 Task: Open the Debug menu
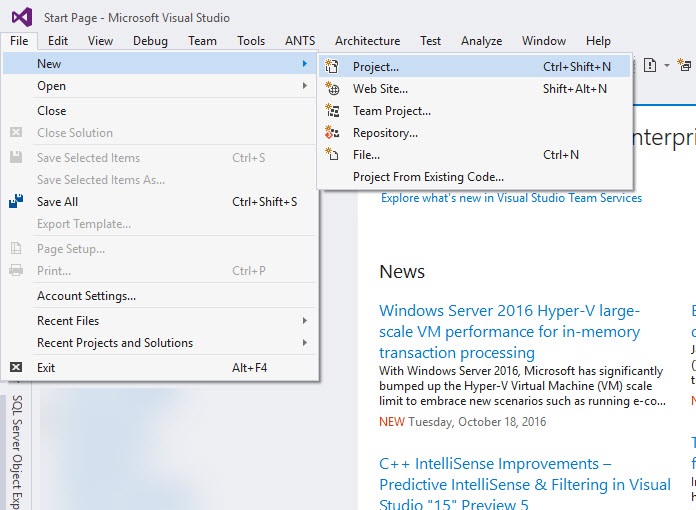150,41
